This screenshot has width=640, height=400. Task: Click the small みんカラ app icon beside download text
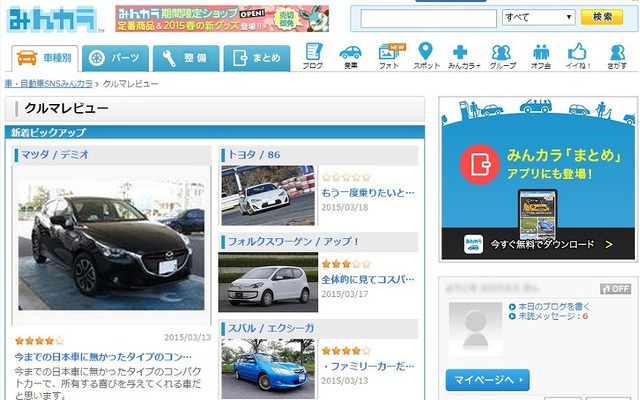coord(473,244)
